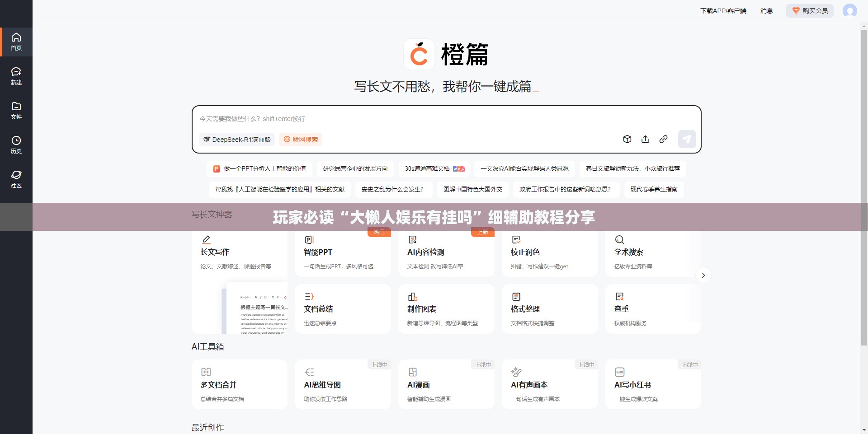The image size is (868, 434).
Task: Click the 长文写作 document preview thumbnail
Action: [254, 309]
